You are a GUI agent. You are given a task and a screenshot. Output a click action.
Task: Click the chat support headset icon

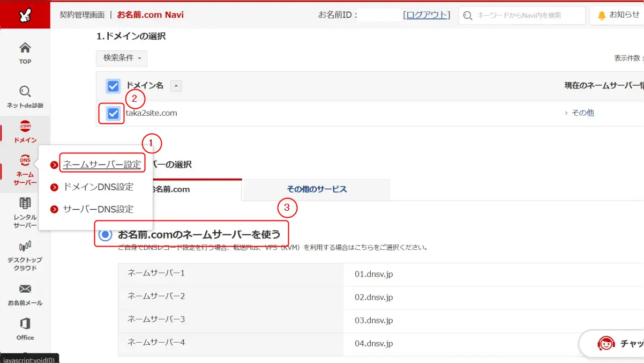tap(606, 344)
